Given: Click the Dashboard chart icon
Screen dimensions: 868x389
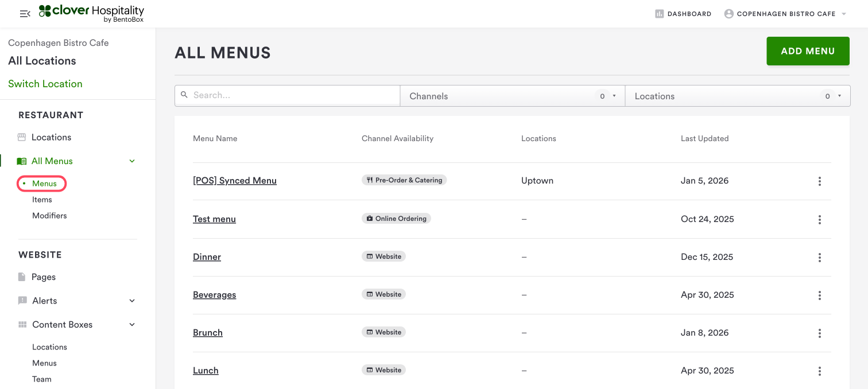Looking at the screenshot, I should (x=660, y=14).
